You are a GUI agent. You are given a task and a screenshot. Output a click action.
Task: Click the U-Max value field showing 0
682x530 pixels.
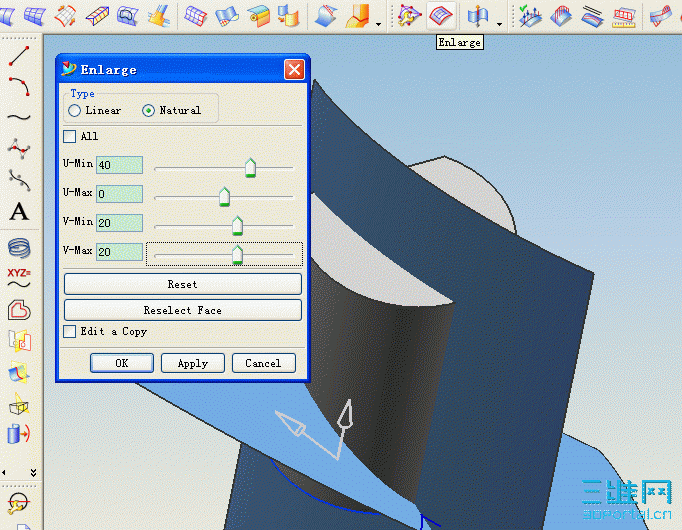click(120, 194)
